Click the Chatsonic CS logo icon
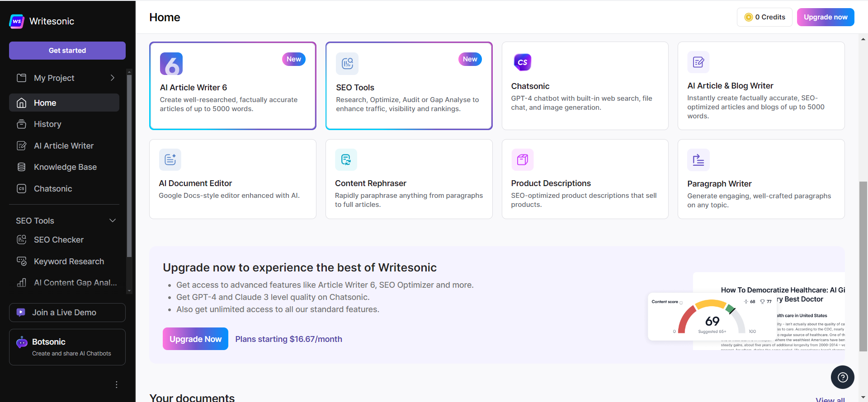The height and width of the screenshot is (402, 868). tap(522, 62)
